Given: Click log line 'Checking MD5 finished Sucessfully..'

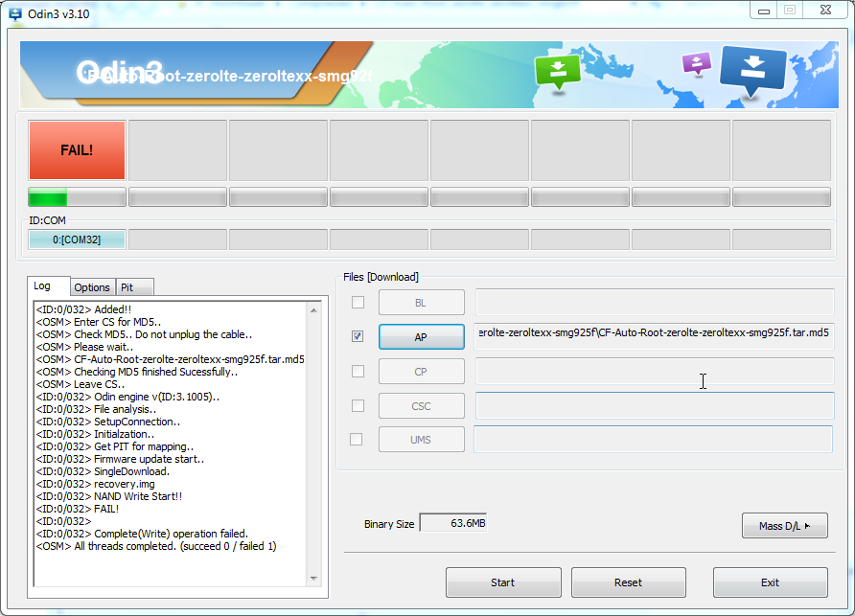Looking at the screenshot, I should (x=137, y=372).
